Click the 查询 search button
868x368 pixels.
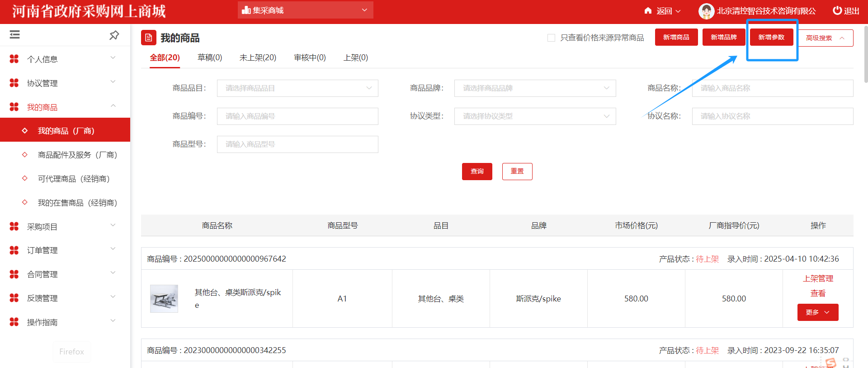(477, 172)
